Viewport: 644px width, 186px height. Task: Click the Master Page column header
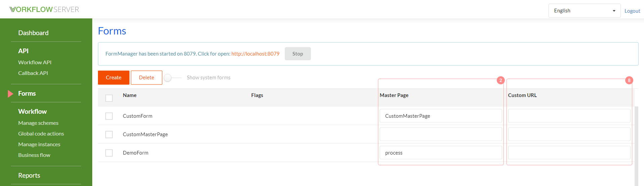(x=394, y=95)
